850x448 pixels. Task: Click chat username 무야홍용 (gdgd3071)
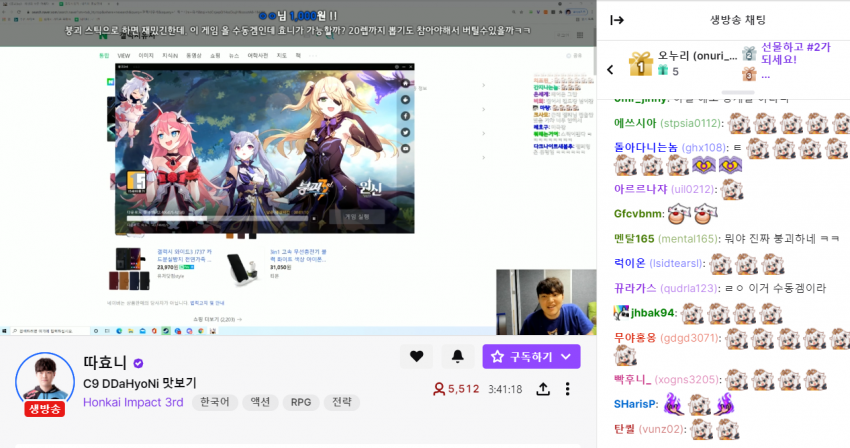666,338
